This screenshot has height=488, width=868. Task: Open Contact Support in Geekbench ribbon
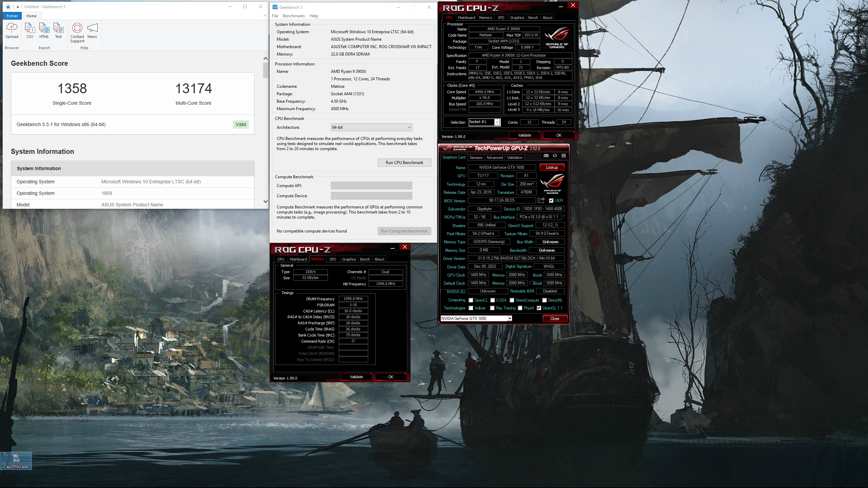pyautogui.click(x=77, y=33)
